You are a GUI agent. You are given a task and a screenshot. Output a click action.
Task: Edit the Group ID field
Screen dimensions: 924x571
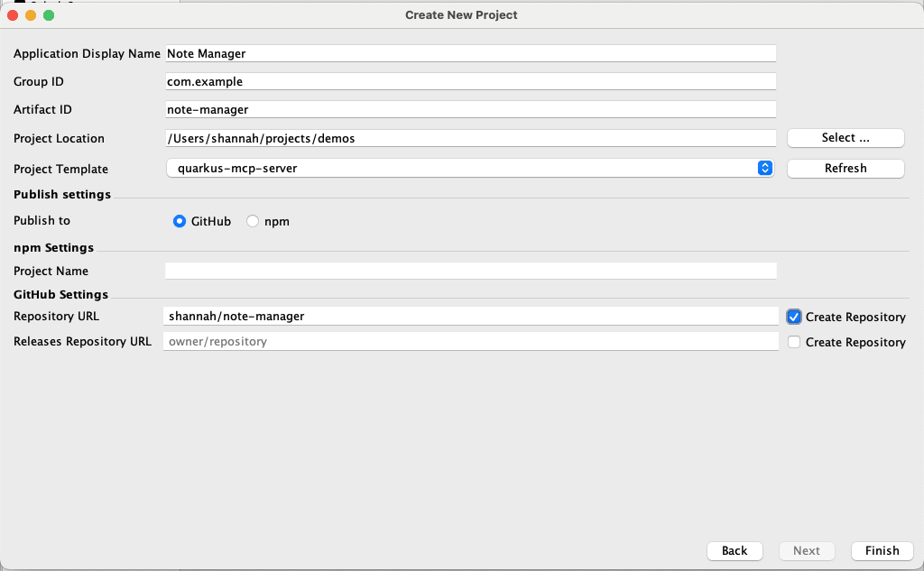point(471,81)
